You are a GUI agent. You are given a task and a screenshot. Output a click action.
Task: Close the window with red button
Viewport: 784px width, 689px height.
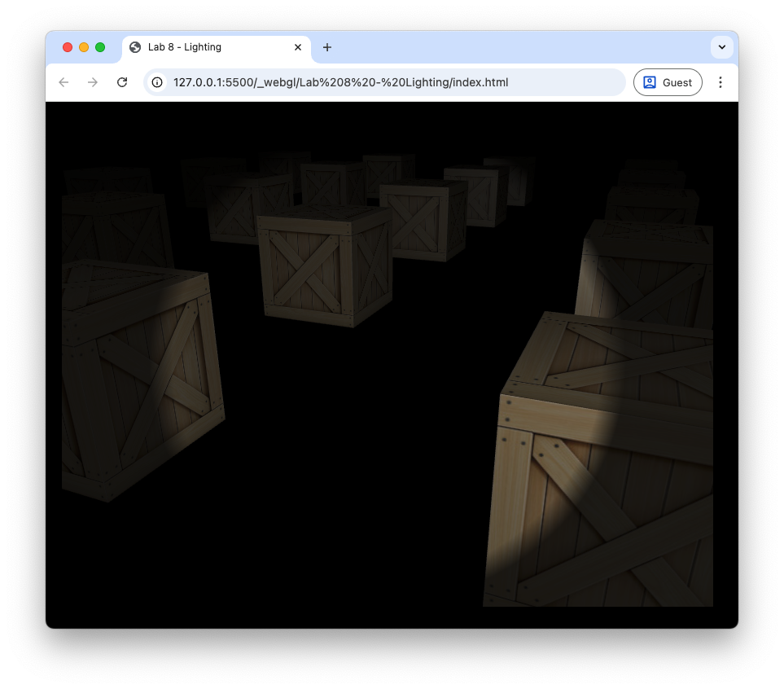coord(68,47)
